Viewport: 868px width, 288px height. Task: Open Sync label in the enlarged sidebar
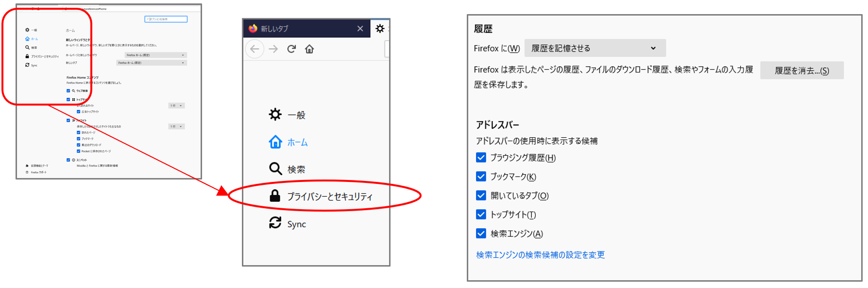[296, 224]
